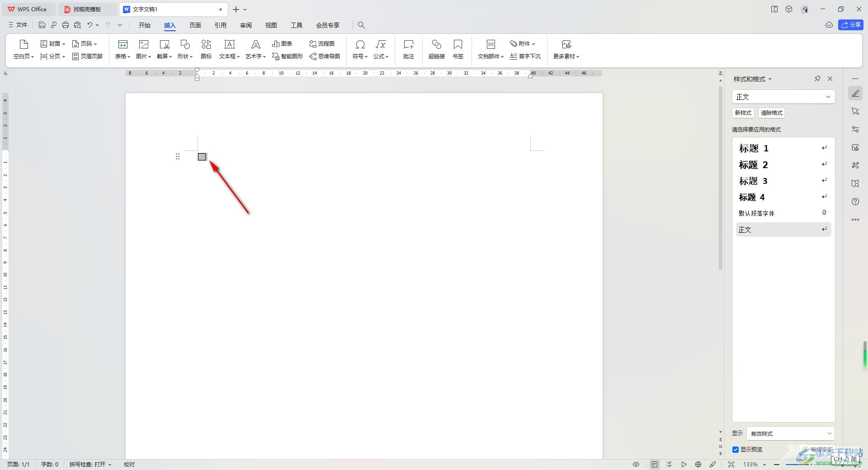Add a Comment (批注)
The width and height of the screenshot is (868, 470).
409,49
